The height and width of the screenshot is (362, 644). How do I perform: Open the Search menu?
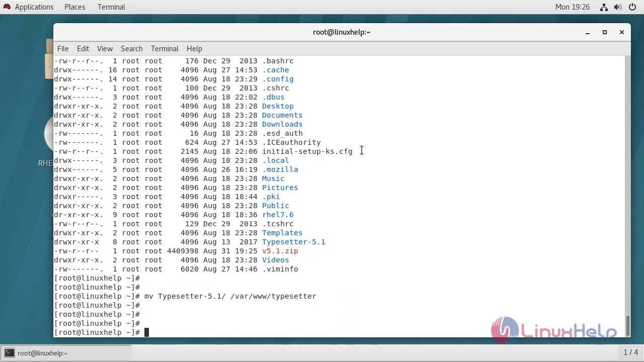[x=132, y=49]
